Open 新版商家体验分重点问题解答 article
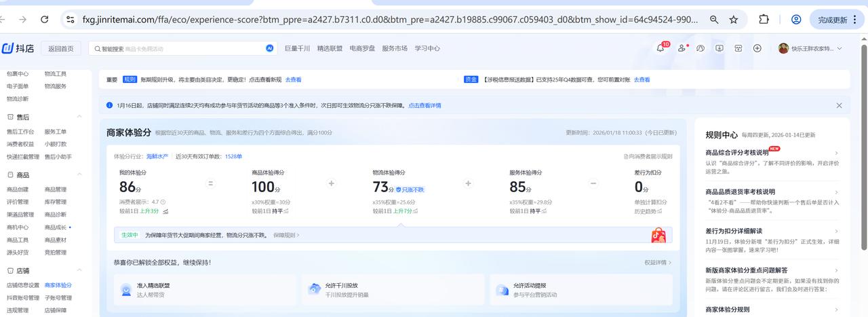 tap(747, 270)
